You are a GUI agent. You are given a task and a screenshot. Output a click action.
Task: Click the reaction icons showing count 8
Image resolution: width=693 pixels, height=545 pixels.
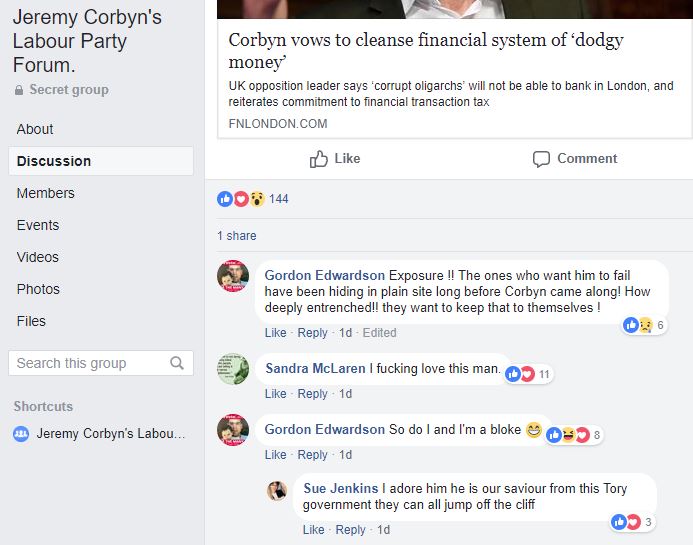coord(574,435)
